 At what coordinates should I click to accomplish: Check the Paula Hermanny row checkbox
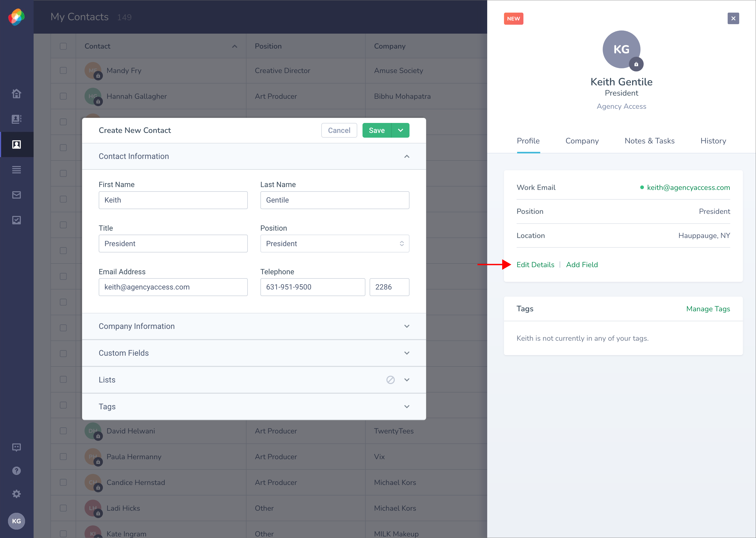coord(63,457)
